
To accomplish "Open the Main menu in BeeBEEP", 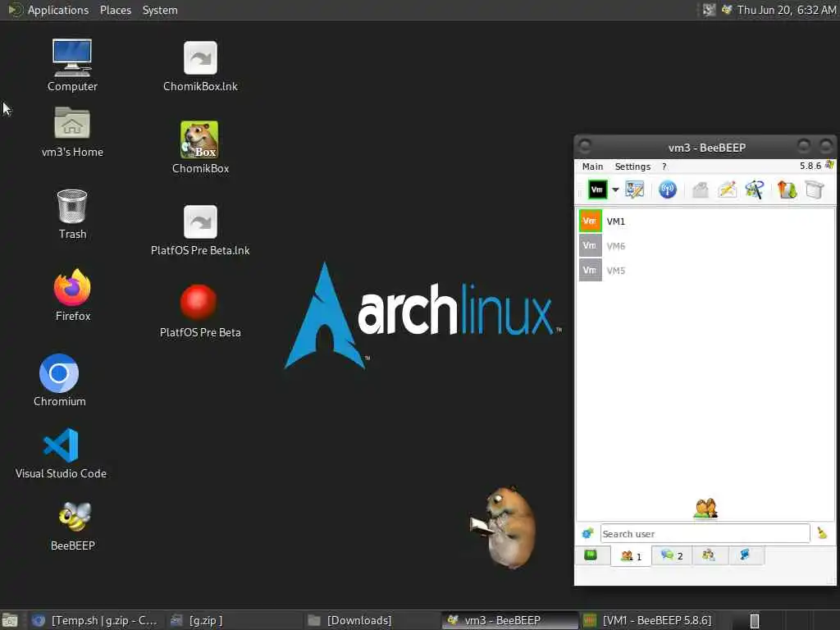I will coord(592,167).
